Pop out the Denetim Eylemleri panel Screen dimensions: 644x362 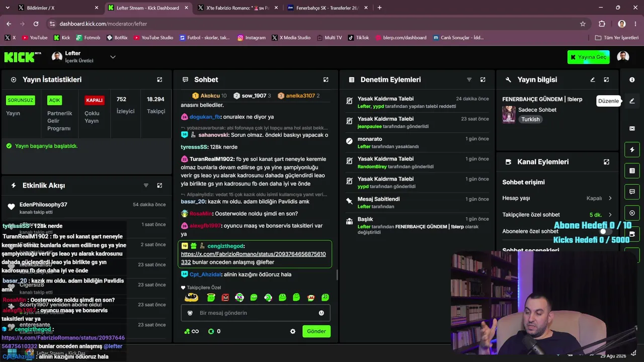coord(483,79)
